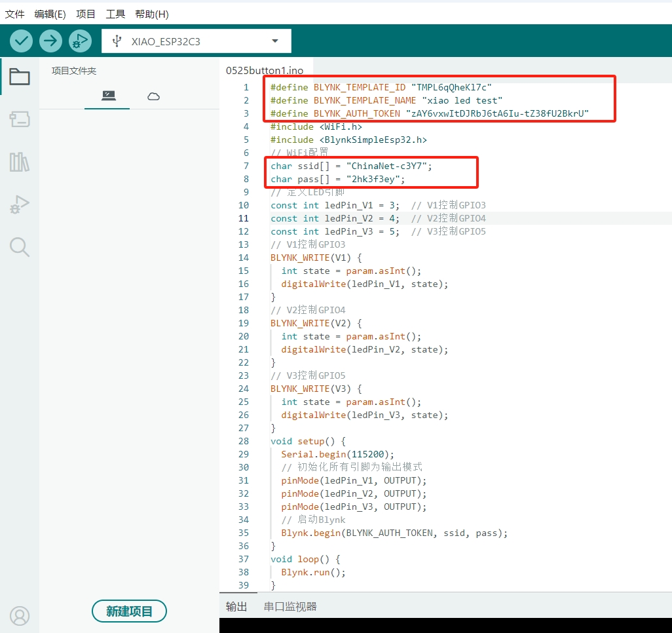Viewport: 672px width, 633px height.
Task: Click the user account profile icon
Action: (x=19, y=616)
